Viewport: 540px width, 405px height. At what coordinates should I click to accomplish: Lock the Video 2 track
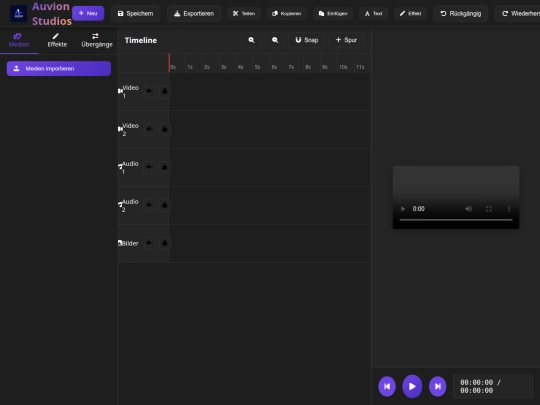point(165,129)
